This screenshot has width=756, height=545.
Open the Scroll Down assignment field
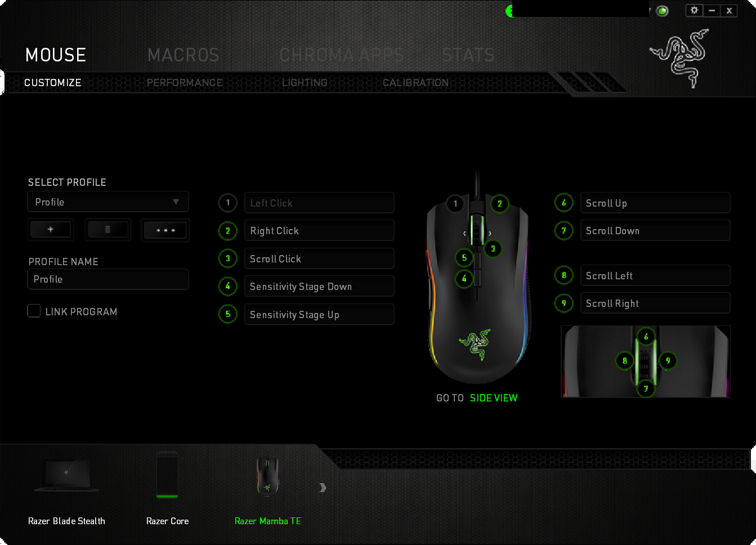[x=655, y=230]
